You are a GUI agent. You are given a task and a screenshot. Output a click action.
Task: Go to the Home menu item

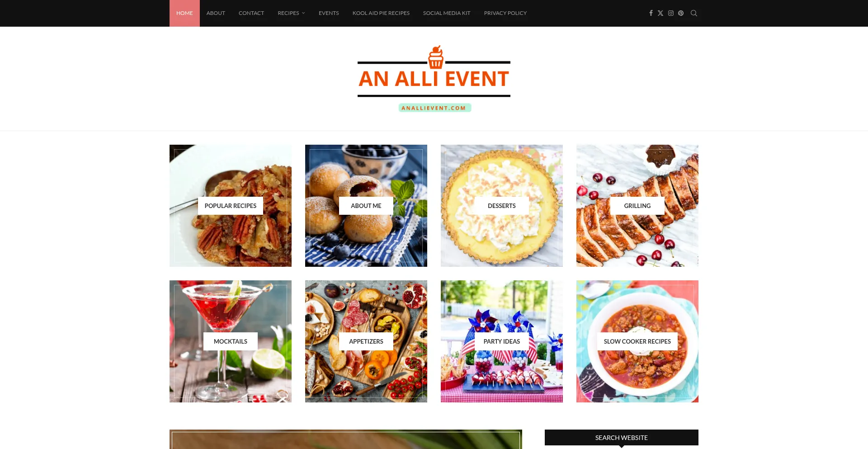coord(184,13)
